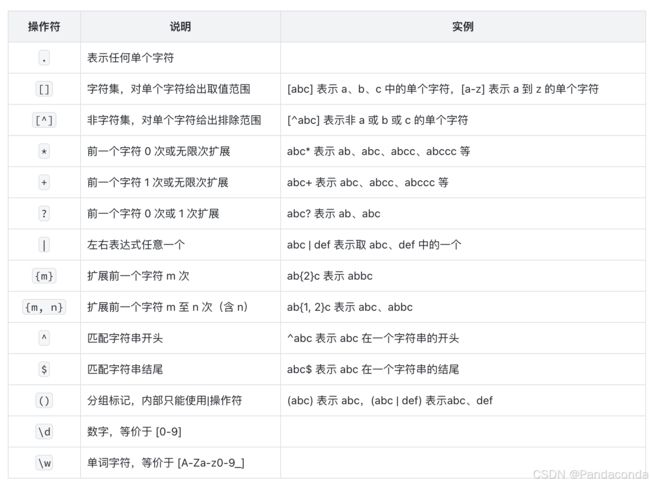Select the '()' operator cell
This screenshot has height=486, width=650.
point(44,401)
